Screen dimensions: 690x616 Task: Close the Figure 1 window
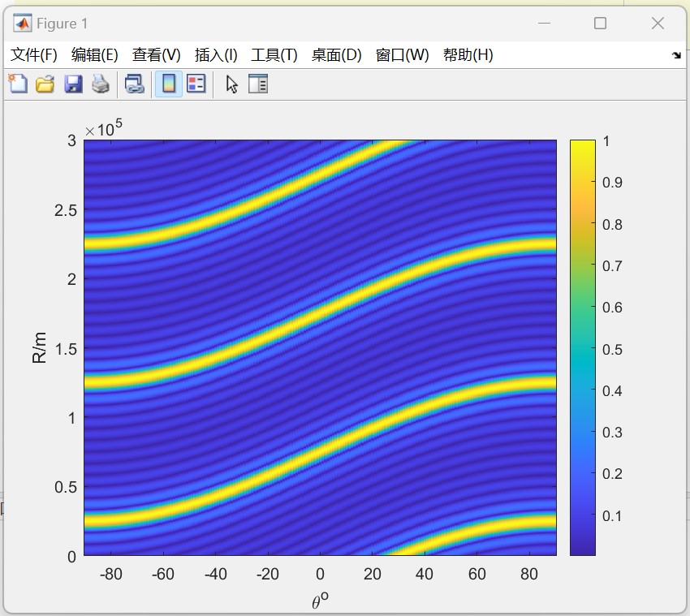[x=658, y=23]
